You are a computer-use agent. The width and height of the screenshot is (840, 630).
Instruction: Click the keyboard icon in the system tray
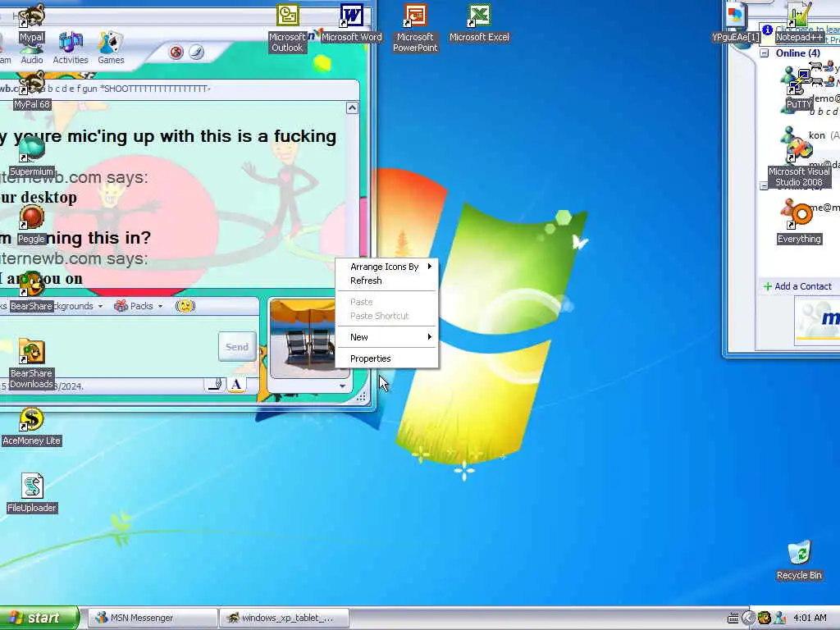tap(733, 618)
